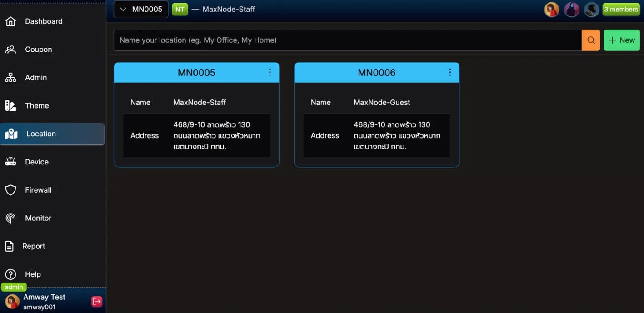Open Device settings via the router icon

[10, 161]
